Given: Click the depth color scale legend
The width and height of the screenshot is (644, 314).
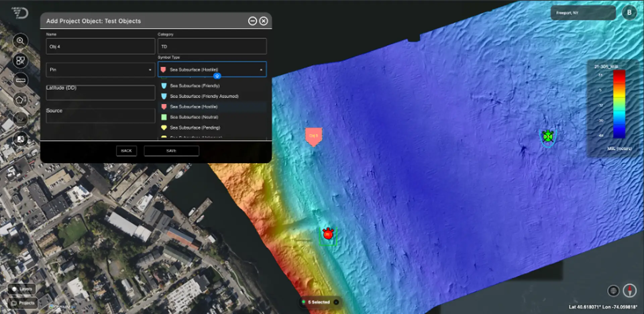Looking at the screenshot, I should click(x=619, y=104).
